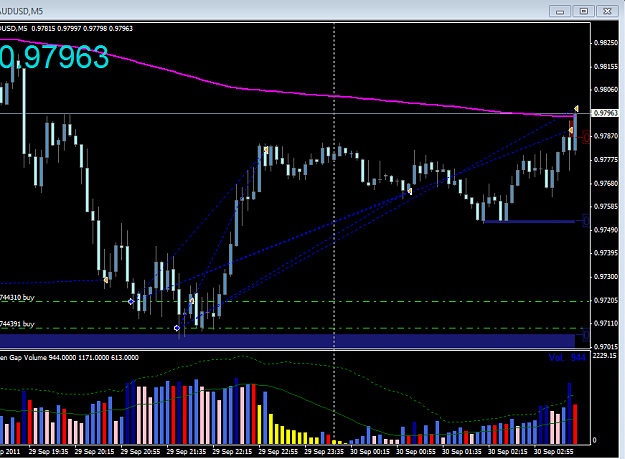The image size is (625, 459).
Task: Click the 29 Sep 22:15 time label
Action: (x=232, y=452)
